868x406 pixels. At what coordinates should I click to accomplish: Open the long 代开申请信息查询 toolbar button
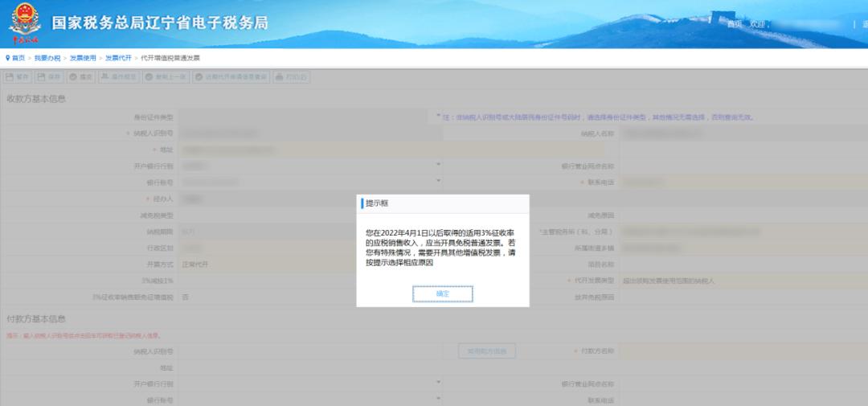pos(231,77)
